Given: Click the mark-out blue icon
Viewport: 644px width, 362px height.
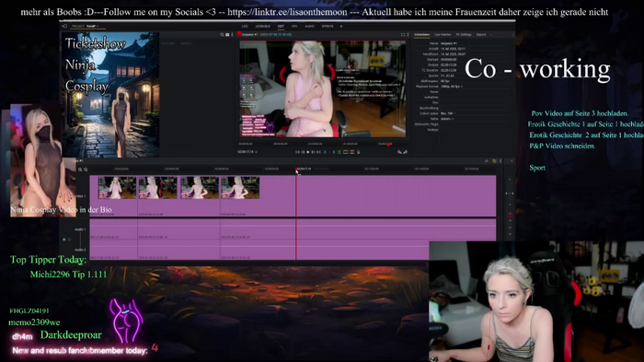Looking at the screenshot, I should coord(334,152).
